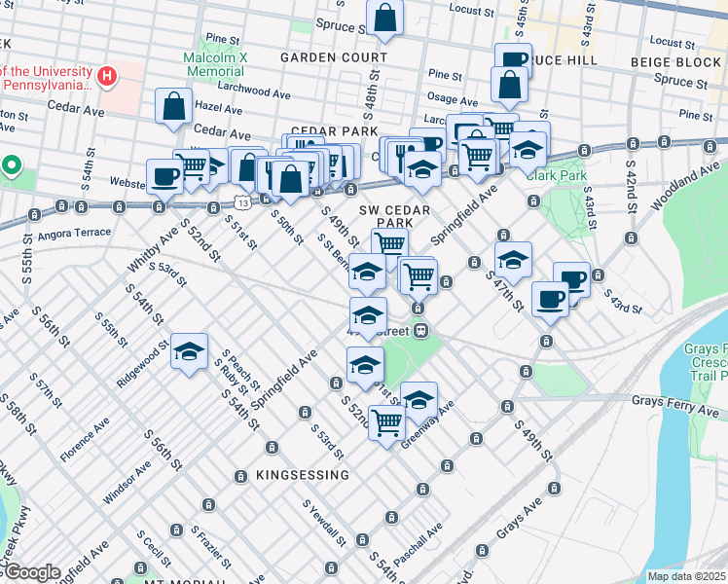Screen dimensions: 728x584
Task: Click the University of Pennsylvania hospital label
Action: point(46,78)
